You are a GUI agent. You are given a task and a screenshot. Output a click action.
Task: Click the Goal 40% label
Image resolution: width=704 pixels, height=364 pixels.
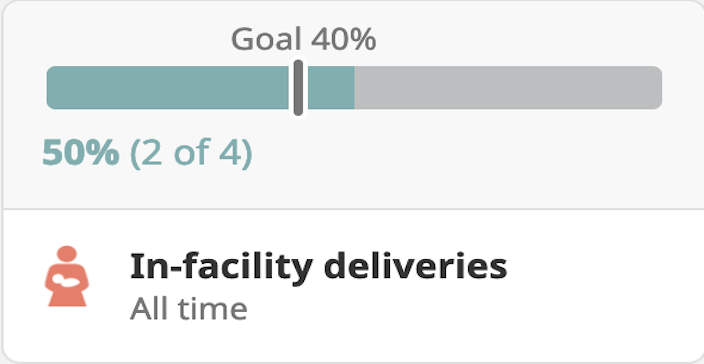pyautogui.click(x=304, y=39)
